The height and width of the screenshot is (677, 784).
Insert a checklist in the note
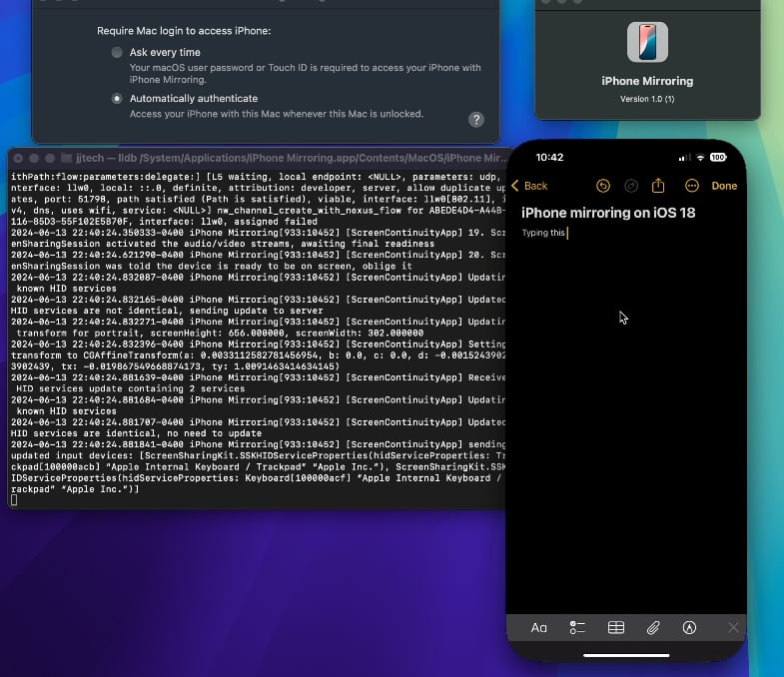click(577, 628)
